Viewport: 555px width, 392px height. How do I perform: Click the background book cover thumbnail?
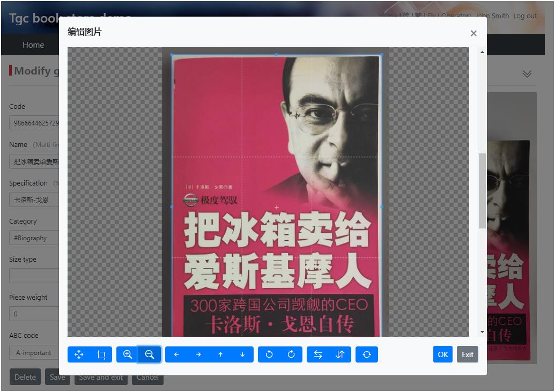coord(512,228)
